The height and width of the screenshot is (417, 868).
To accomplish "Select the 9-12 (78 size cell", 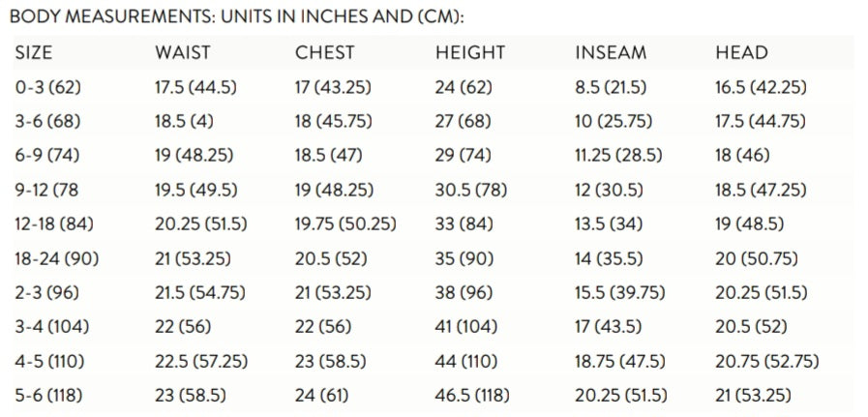I will tap(46, 190).
